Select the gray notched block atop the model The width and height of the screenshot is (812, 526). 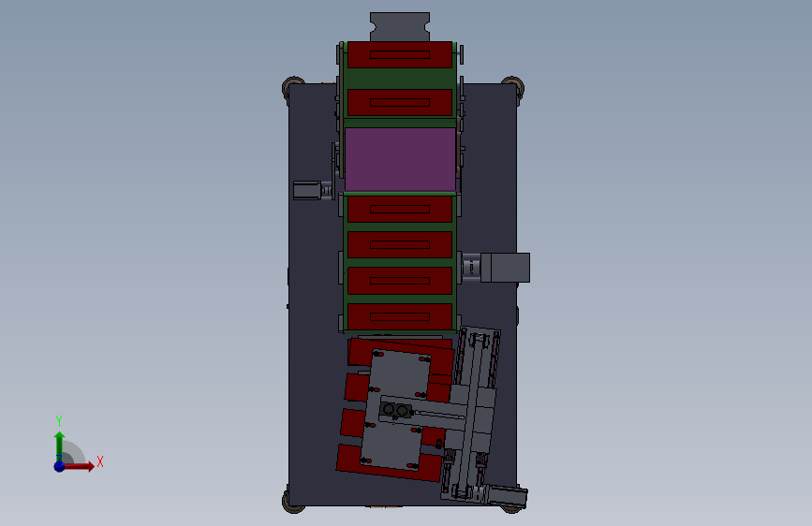[400, 27]
